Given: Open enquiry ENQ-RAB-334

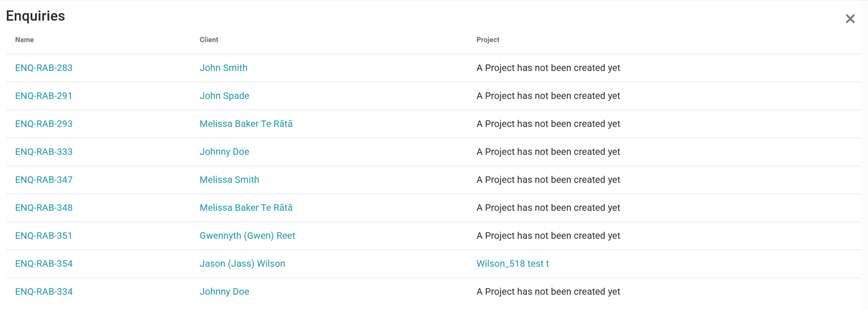Looking at the screenshot, I should (44, 292).
